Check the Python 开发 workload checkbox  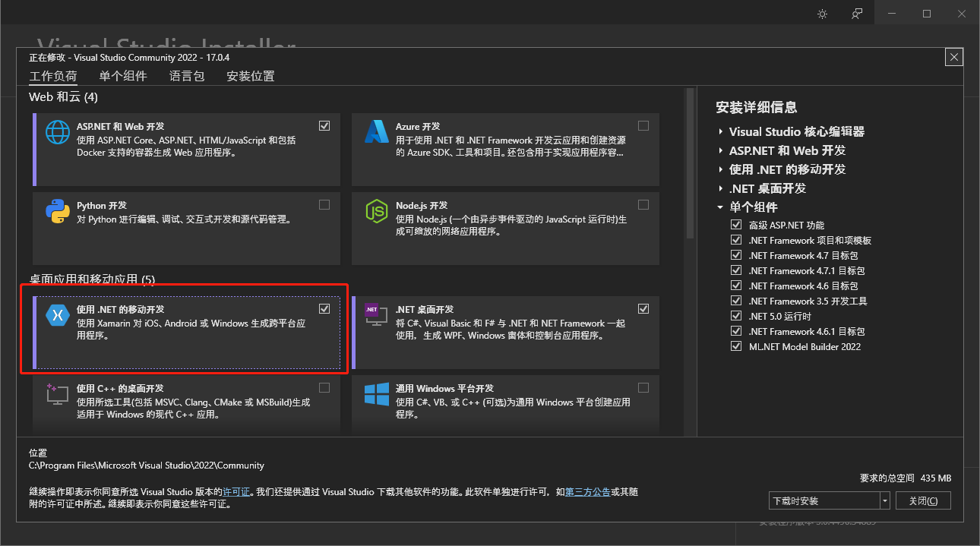pyautogui.click(x=324, y=204)
